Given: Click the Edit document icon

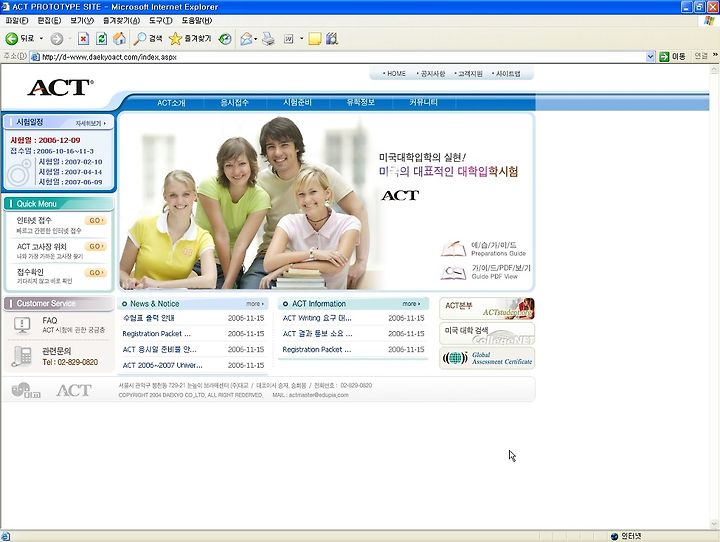Looking at the screenshot, I should 288,39.
